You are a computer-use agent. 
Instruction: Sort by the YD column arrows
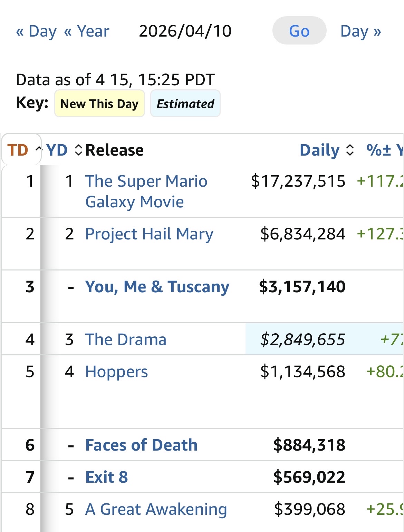pyautogui.click(x=78, y=150)
